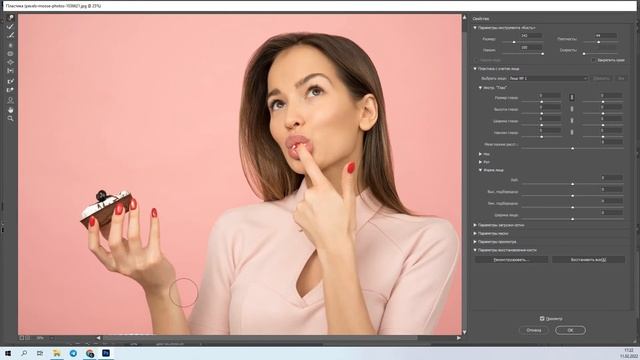Open Task View from the taskbar
This screenshot has height=360, width=640.
(x=40, y=353)
